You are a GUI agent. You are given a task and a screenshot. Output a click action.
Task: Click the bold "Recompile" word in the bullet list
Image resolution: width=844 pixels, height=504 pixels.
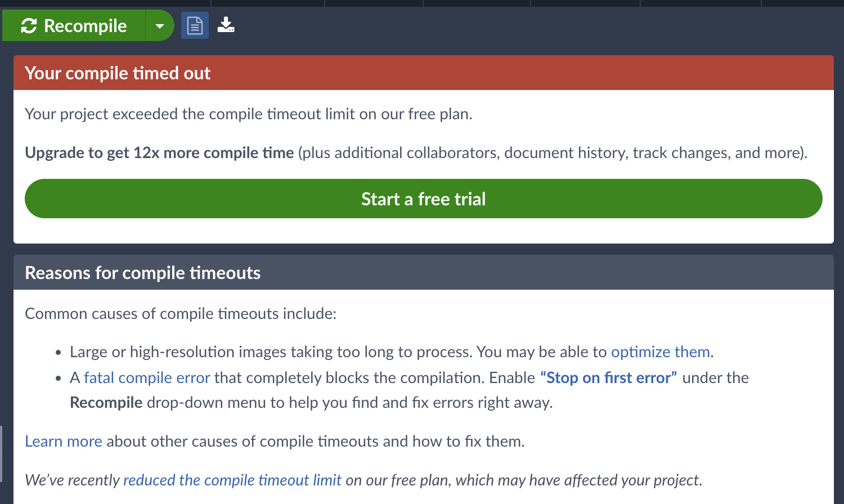pos(106,403)
